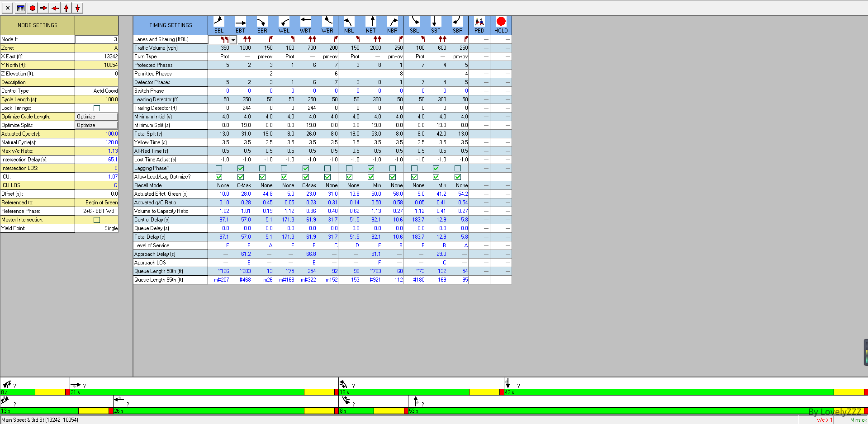Click the red right-arrow toolbar button
Image resolution: width=868 pixels, height=424 pixels.
[x=44, y=8]
